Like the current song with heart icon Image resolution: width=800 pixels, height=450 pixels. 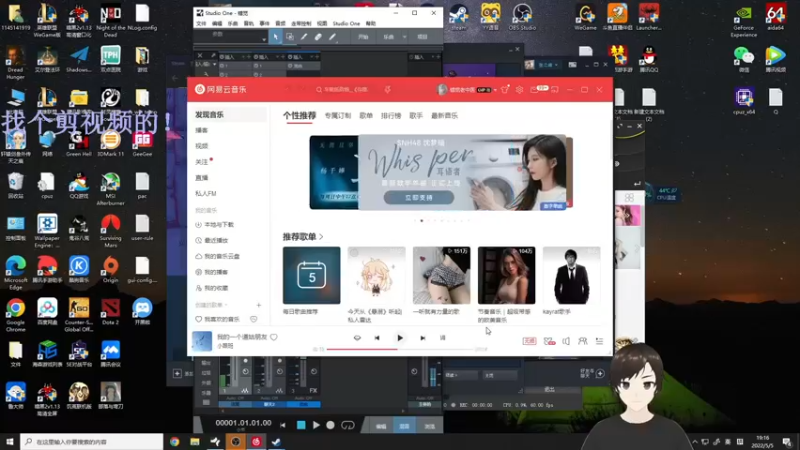pos(274,337)
